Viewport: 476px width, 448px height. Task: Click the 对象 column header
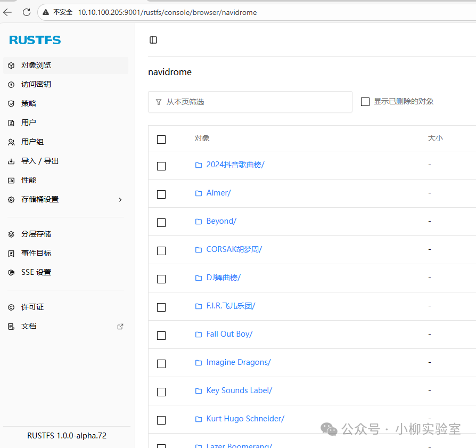tap(202, 139)
